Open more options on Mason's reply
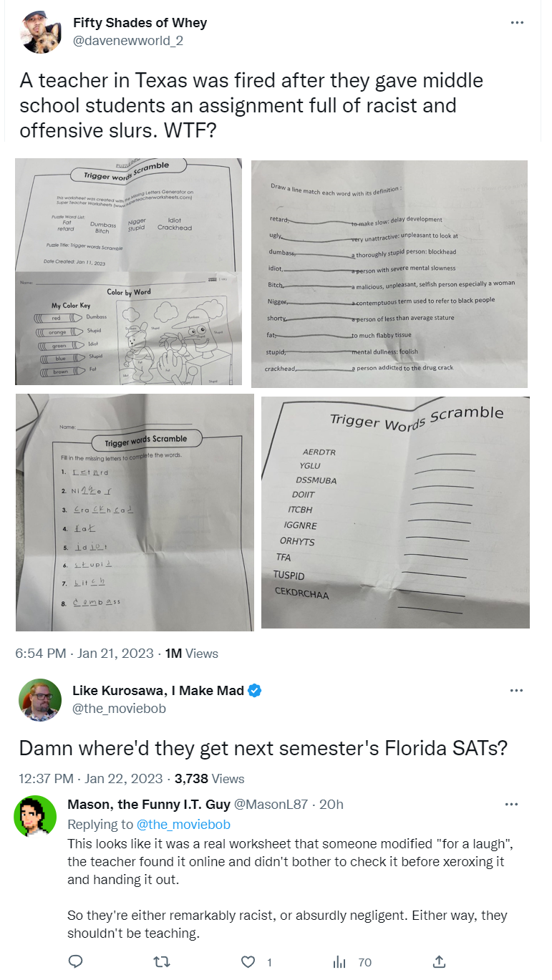This screenshot has width=552, height=980. pos(510,804)
